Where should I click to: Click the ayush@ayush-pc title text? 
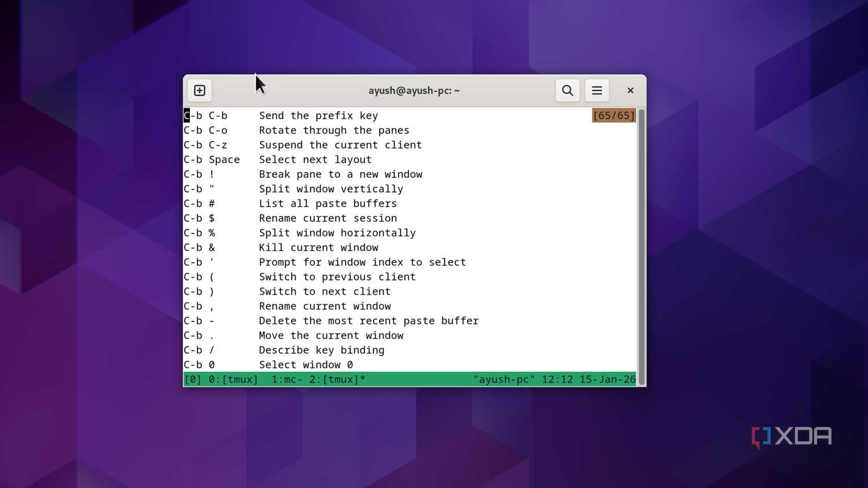coord(414,90)
